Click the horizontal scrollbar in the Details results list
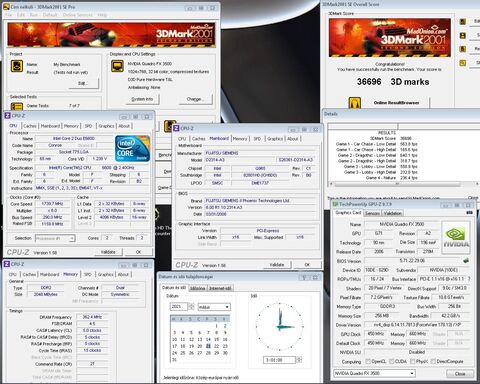Viewport: 480px width, 384px height. tap(397, 184)
